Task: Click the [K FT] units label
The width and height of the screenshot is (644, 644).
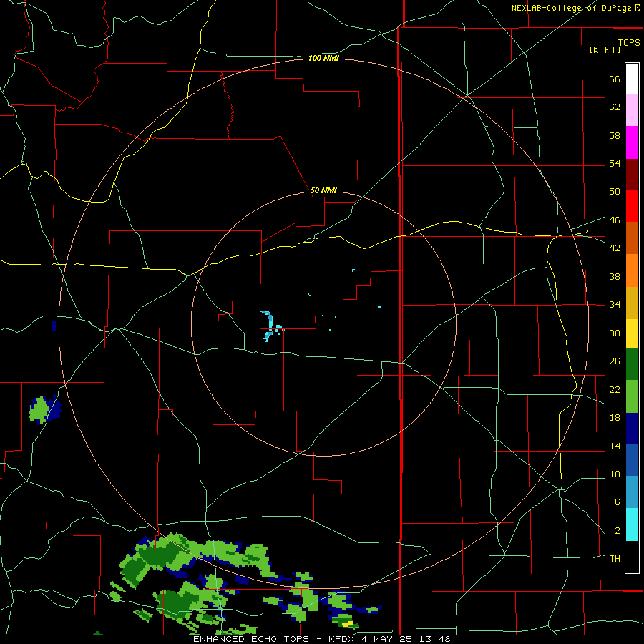Action: [605, 49]
